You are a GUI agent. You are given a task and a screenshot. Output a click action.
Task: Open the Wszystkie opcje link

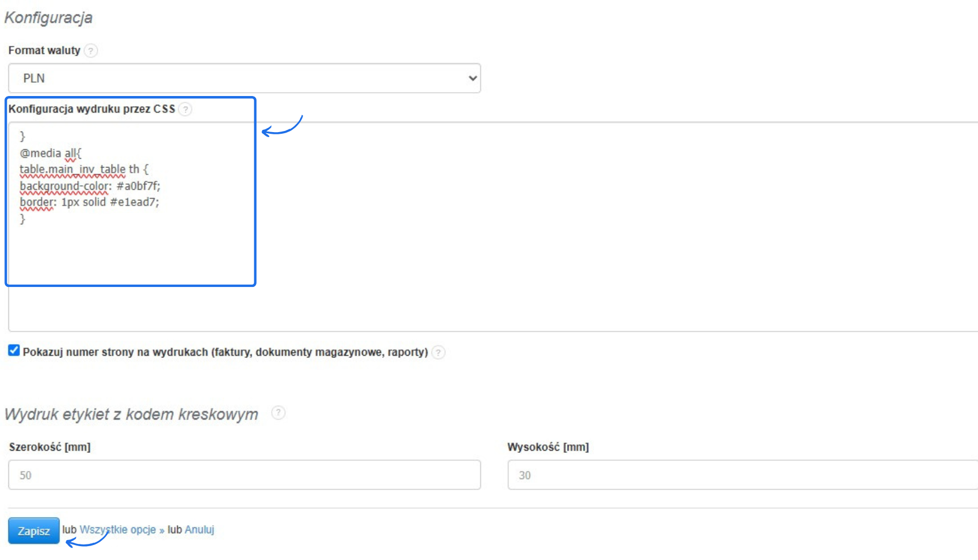[118, 529]
